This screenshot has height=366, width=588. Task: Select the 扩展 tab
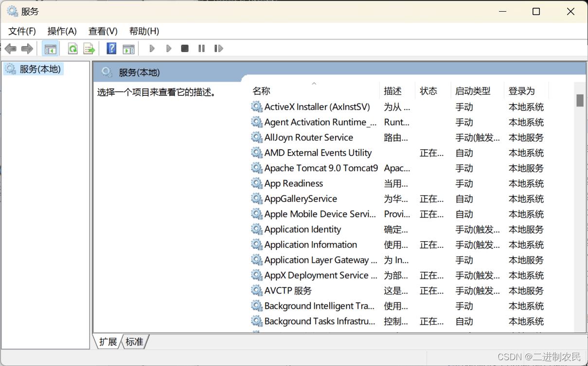[108, 342]
